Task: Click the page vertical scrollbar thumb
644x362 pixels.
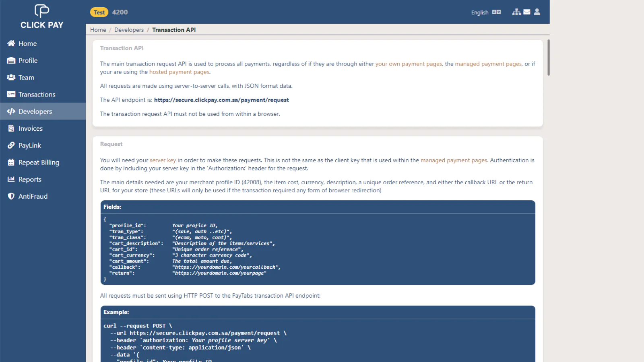Action: (548, 58)
